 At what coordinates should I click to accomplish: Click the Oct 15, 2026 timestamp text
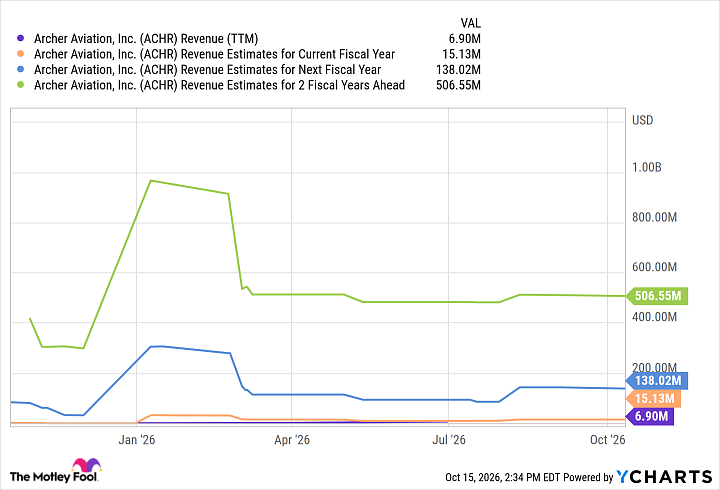pos(503,478)
